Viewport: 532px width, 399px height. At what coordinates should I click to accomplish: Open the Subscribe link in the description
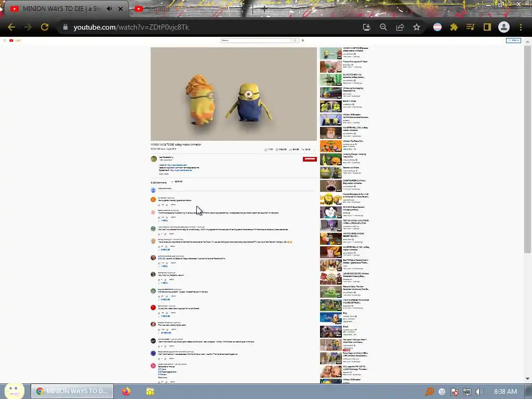point(181,170)
